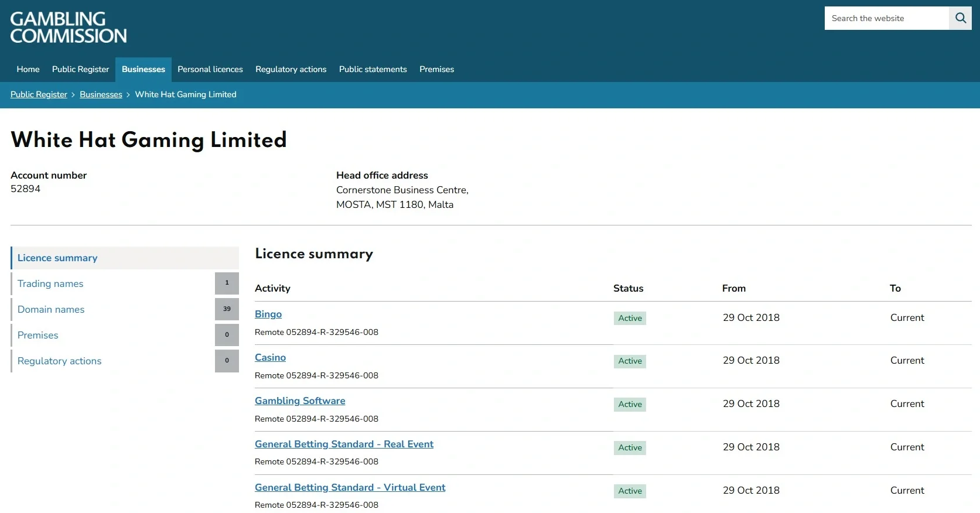Viewport: 980px width, 513px height.
Task: Click the Trading names count badge 1
Action: [x=227, y=283]
